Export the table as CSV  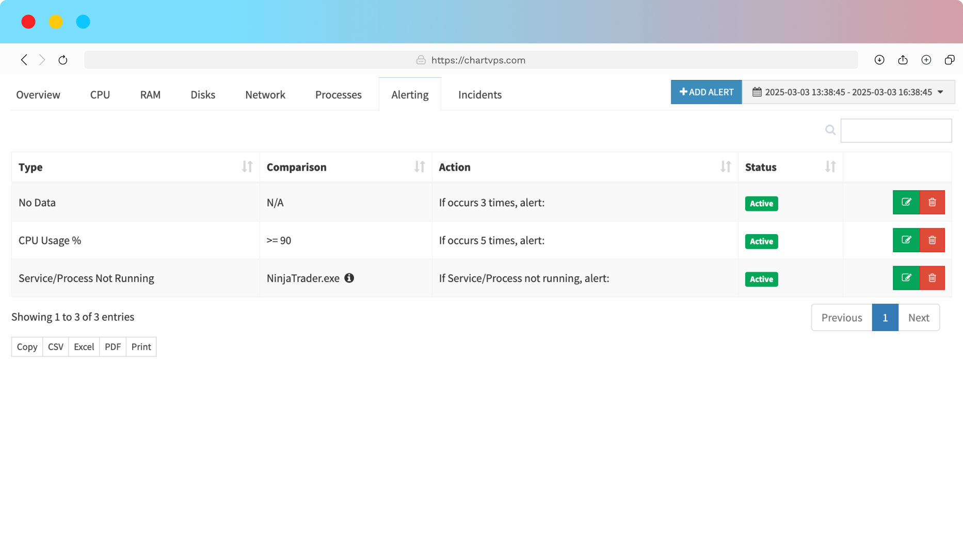pos(56,347)
